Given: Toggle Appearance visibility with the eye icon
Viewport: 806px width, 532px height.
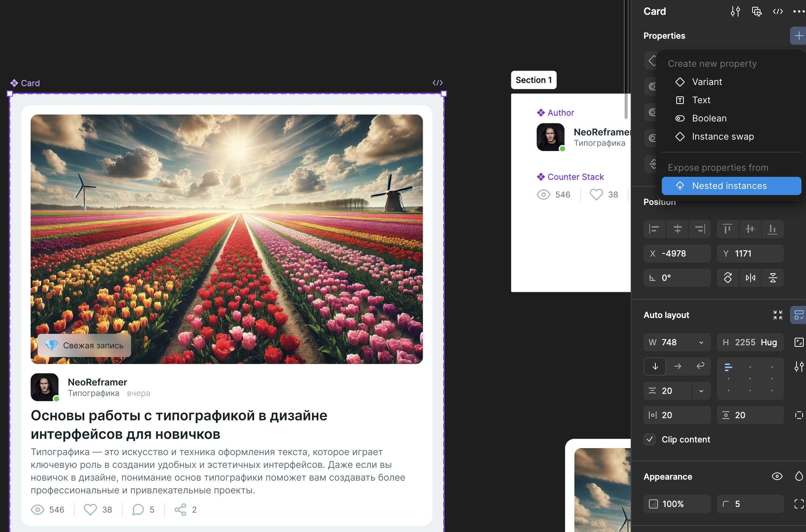Looking at the screenshot, I should (x=776, y=477).
